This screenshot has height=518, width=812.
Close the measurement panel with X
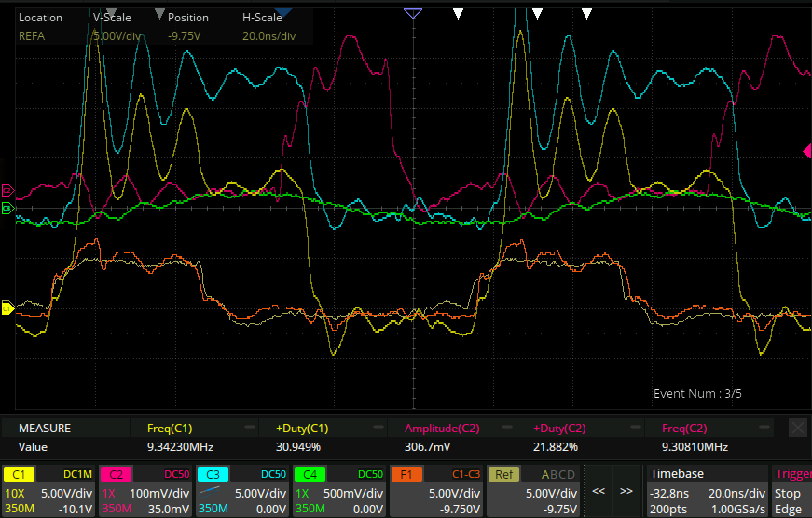coord(798,428)
